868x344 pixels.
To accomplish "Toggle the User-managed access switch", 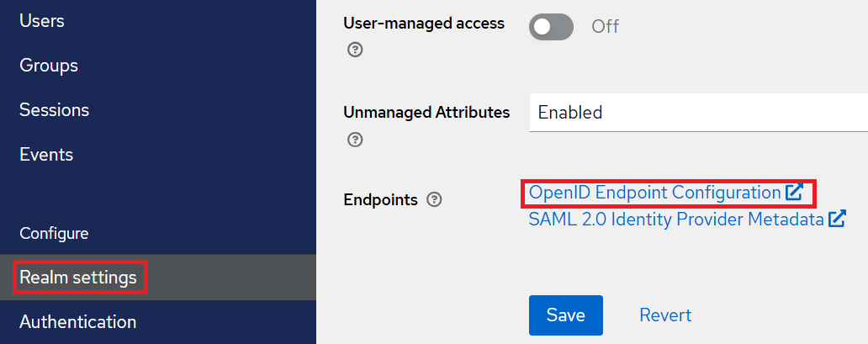I will point(551,26).
